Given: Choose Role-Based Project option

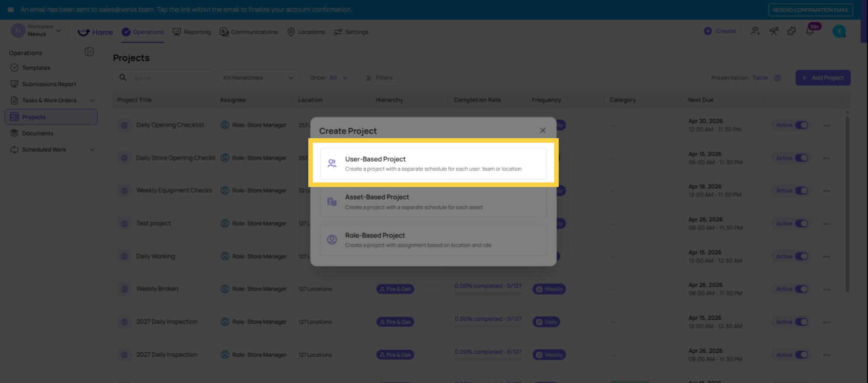Looking at the screenshot, I should 433,240.
